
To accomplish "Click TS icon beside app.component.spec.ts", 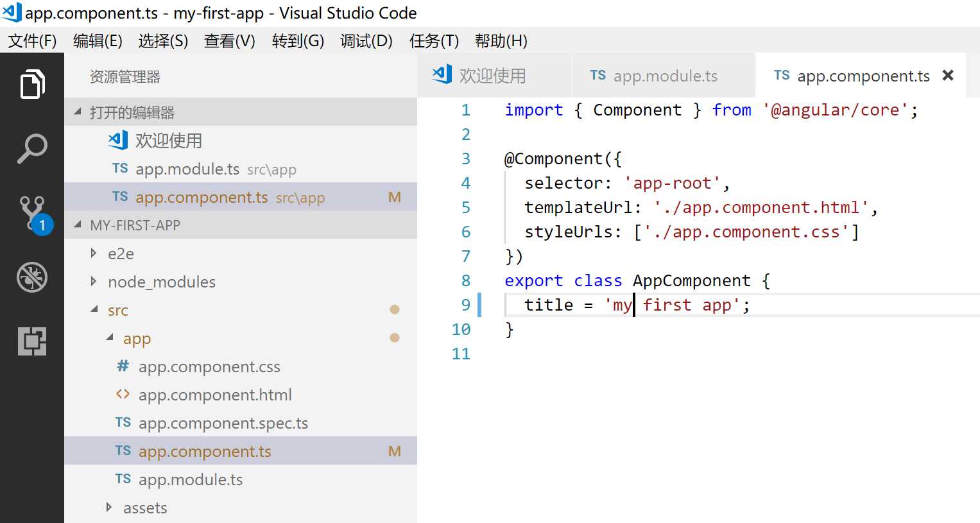I will click(x=123, y=422).
